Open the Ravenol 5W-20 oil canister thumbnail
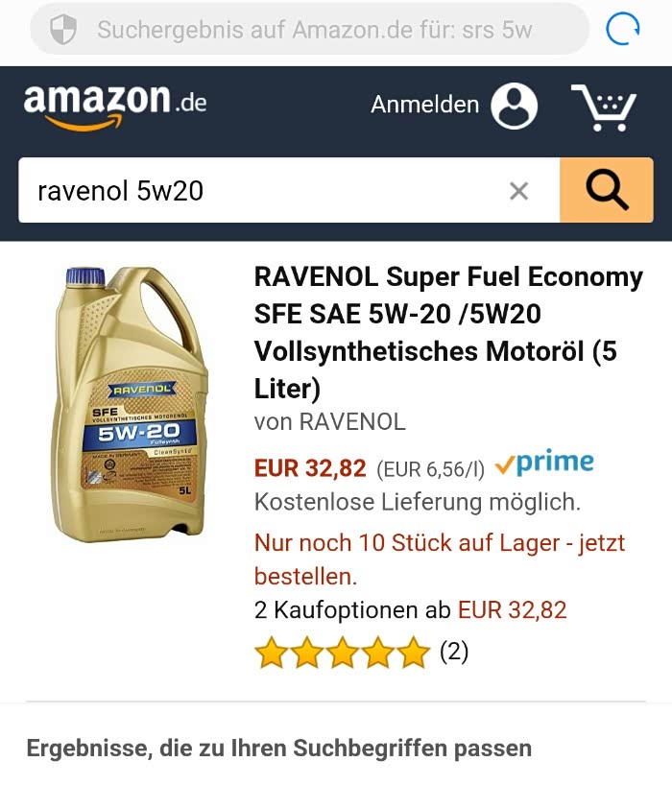This screenshot has height=785, width=672. [129, 404]
